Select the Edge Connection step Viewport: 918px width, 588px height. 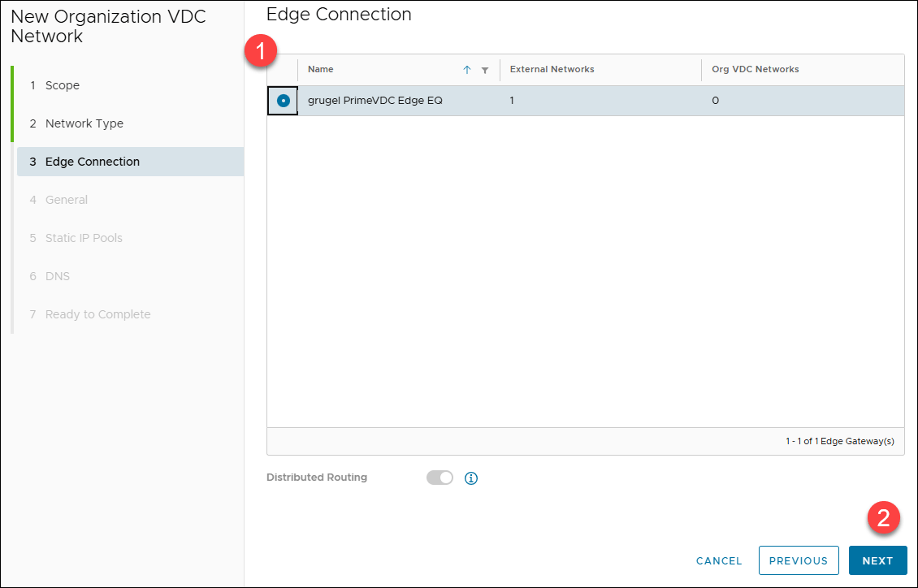click(92, 162)
